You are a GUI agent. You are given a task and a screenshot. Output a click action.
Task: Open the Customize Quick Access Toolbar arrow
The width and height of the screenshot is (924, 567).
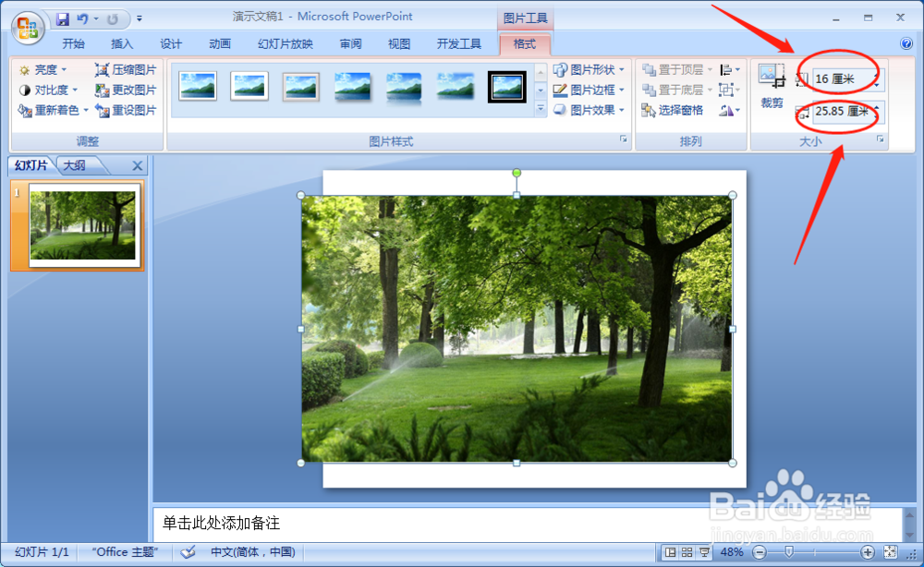140,18
